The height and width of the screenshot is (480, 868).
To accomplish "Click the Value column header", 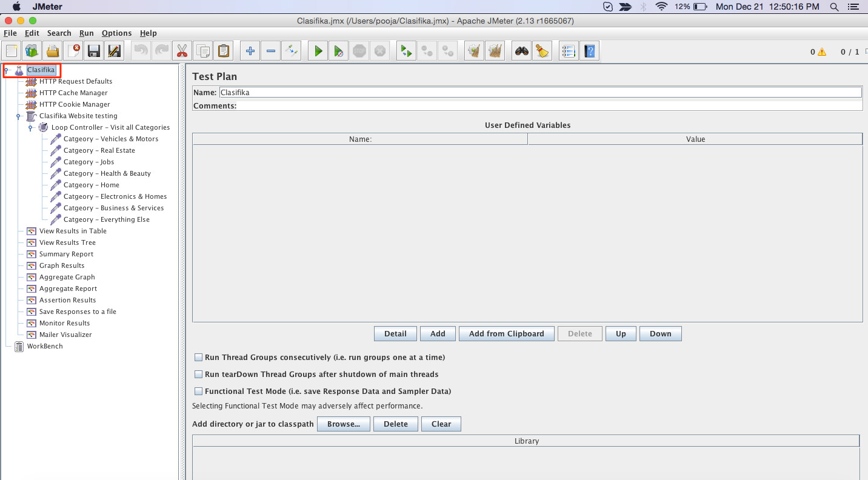I will 695,139.
